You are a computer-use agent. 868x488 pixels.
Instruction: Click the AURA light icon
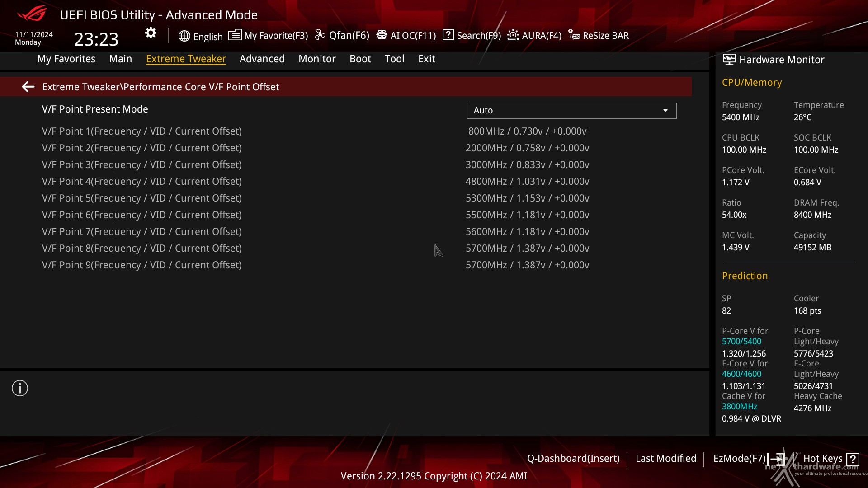513,35
